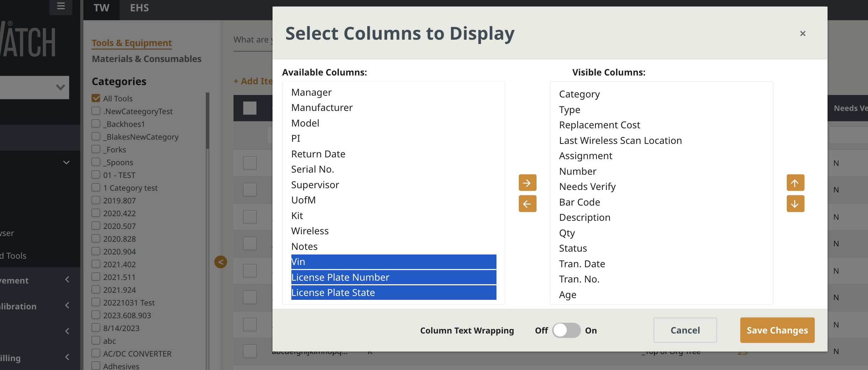
Task: Check the 01 - TEST category
Action: click(96, 175)
